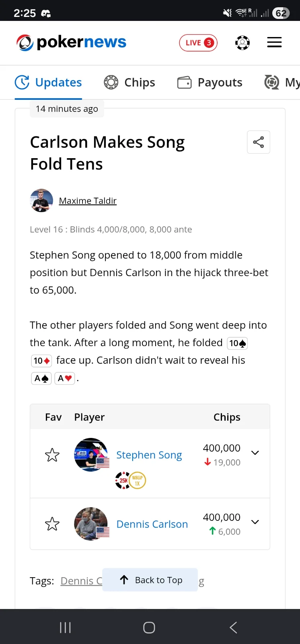Expand Dennis Carlson's chip details chevron

click(x=255, y=522)
